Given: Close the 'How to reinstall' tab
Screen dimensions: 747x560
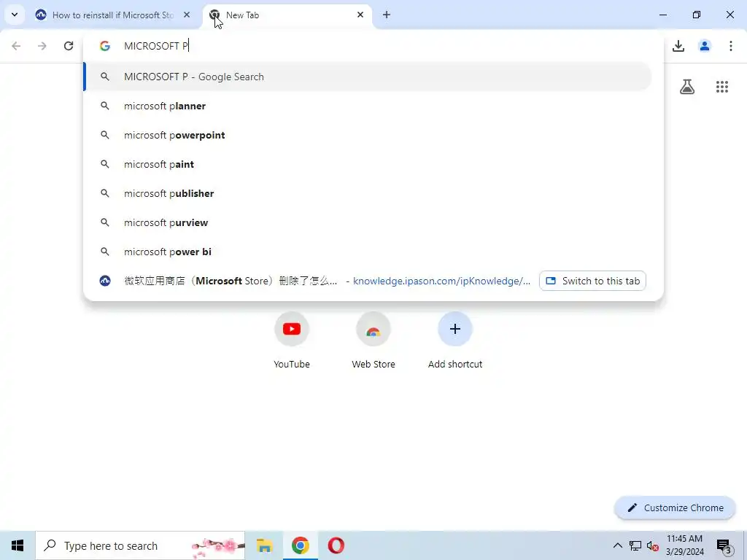Looking at the screenshot, I should click(x=187, y=15).
